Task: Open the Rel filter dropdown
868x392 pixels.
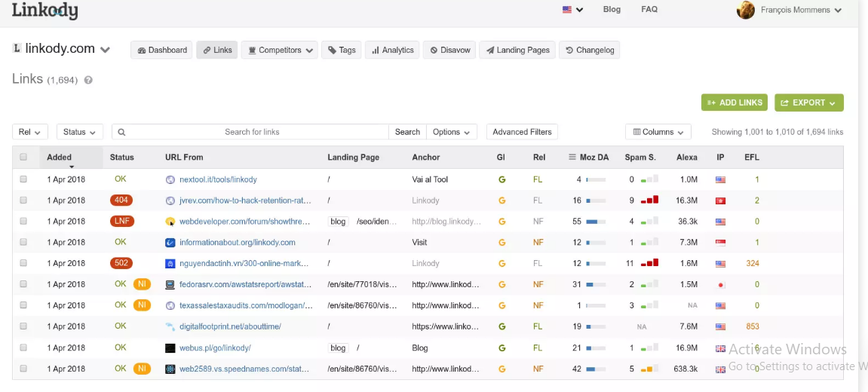Action: (x=30, y=132)
